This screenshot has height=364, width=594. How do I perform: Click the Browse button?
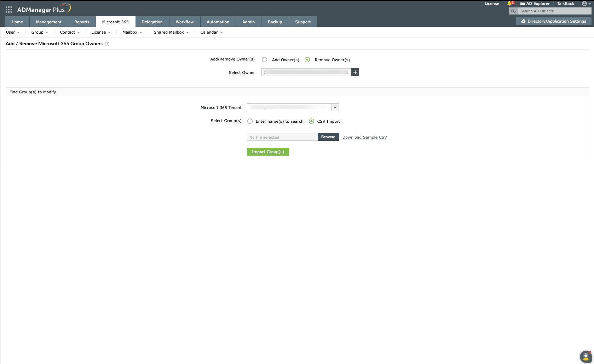(x=328, y=137)
